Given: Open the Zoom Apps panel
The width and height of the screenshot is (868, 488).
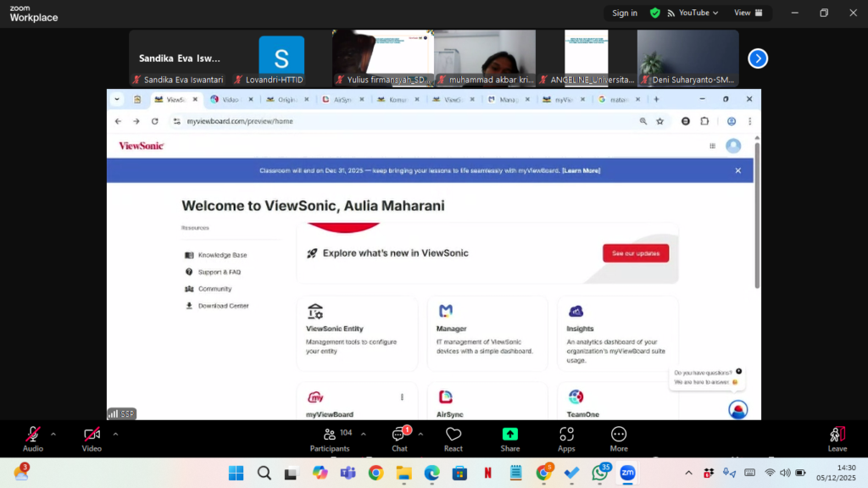Looking at the screenshot, I should [x=566, y=438].
